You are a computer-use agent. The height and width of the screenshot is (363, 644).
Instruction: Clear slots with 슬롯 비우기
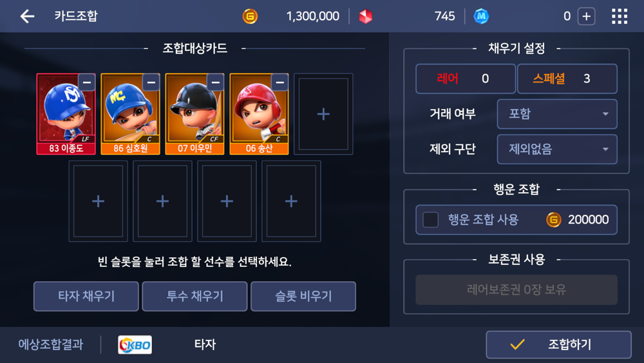point(303,296)
